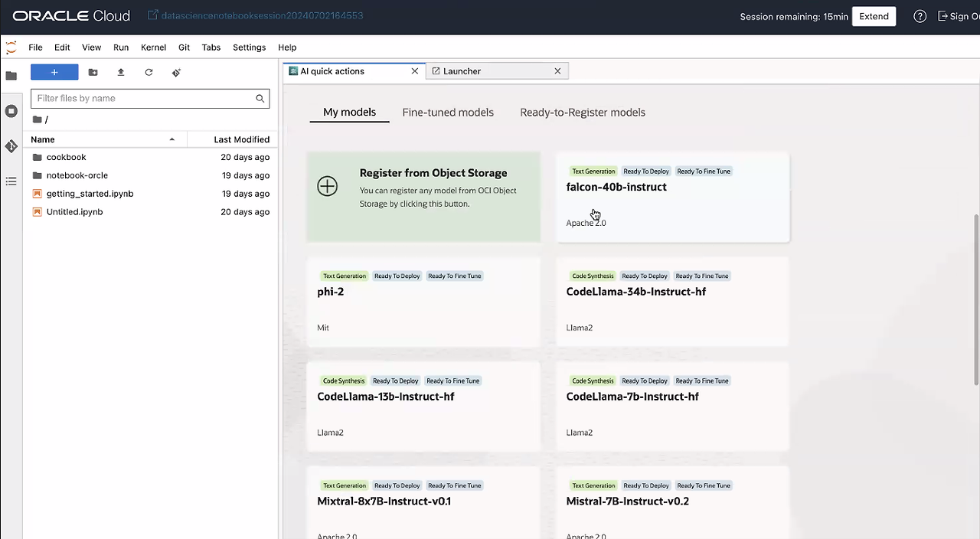Open the Mixtral-8x7B-Instruct-v0.1 model card

423,502
